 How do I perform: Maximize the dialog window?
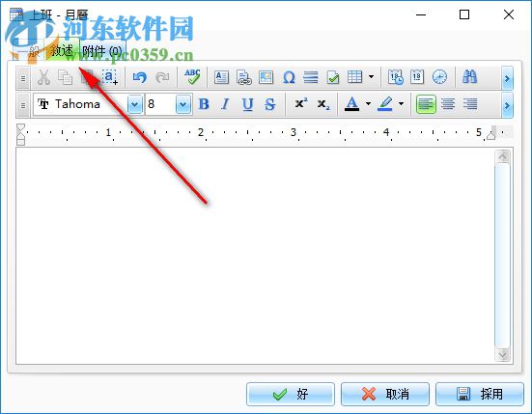click(464, 14)
